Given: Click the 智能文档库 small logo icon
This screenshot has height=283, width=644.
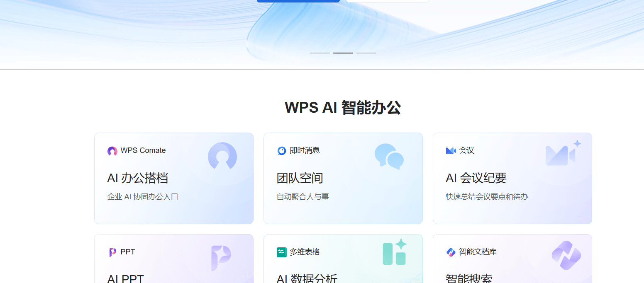Looking at the screenshot, I should click(451, 252).
